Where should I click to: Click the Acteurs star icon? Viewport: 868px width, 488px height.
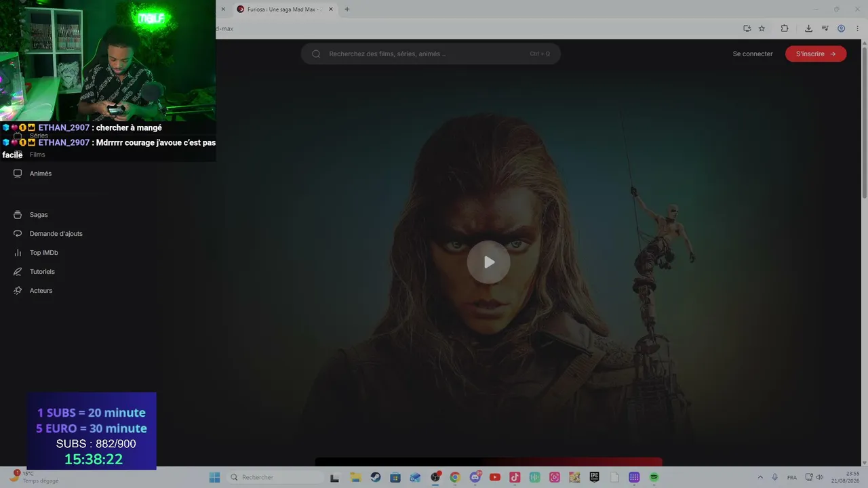pyautogui.click(x=18, y=291)
